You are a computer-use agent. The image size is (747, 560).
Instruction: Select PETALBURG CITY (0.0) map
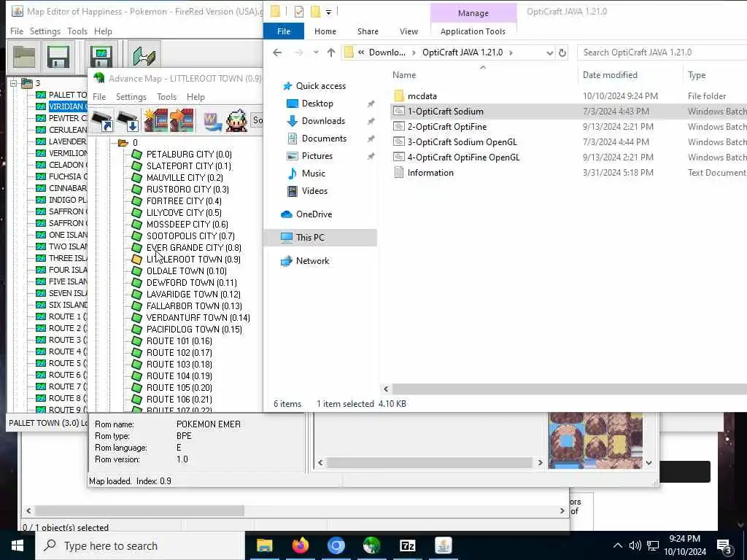[x=189, y=155]
